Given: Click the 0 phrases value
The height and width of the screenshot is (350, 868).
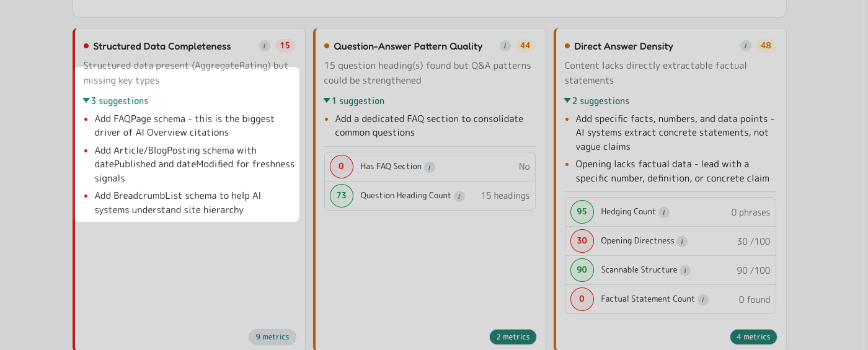Looking at the screenshot, I should (x=751, y=212).
